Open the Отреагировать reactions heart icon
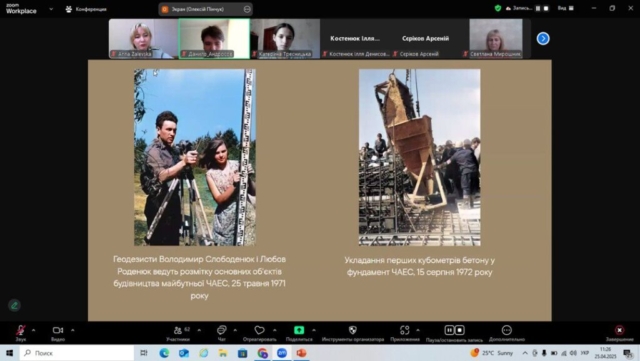This screenshot has width=640, height=361. pos(259,330)
